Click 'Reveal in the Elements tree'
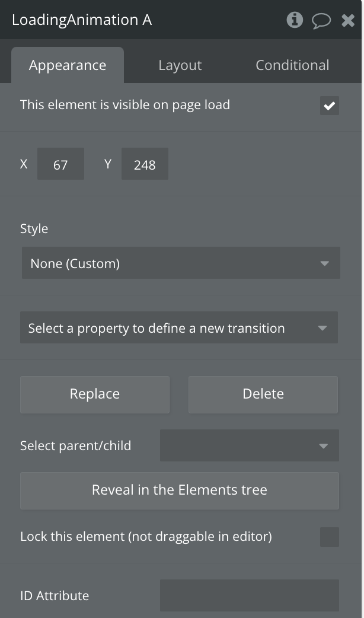Image resolution: width=364 pixels, height=618 pixels. coord(179,490)
